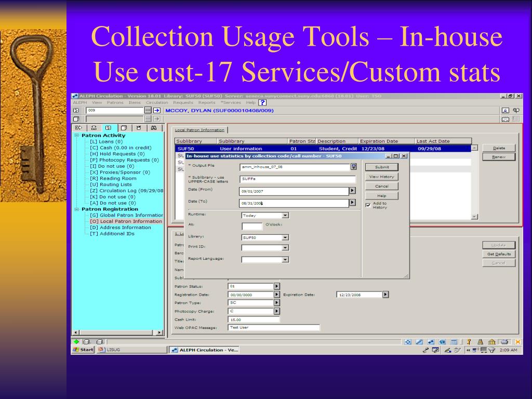Click the item bar icon below patron icon
The width and height of the screenshot is (532, 399).
tap(76, 119)
